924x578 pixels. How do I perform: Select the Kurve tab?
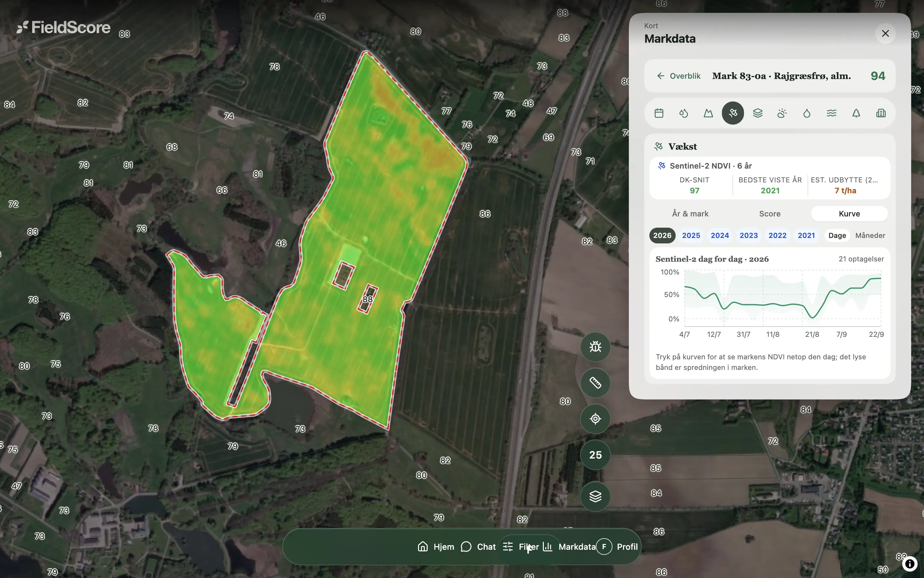[x=849, y=214]
